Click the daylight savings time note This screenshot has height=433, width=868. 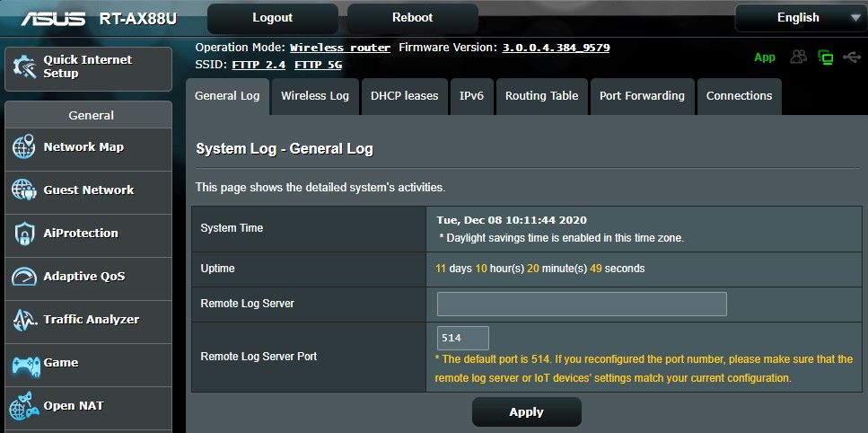tap(561, 239)
